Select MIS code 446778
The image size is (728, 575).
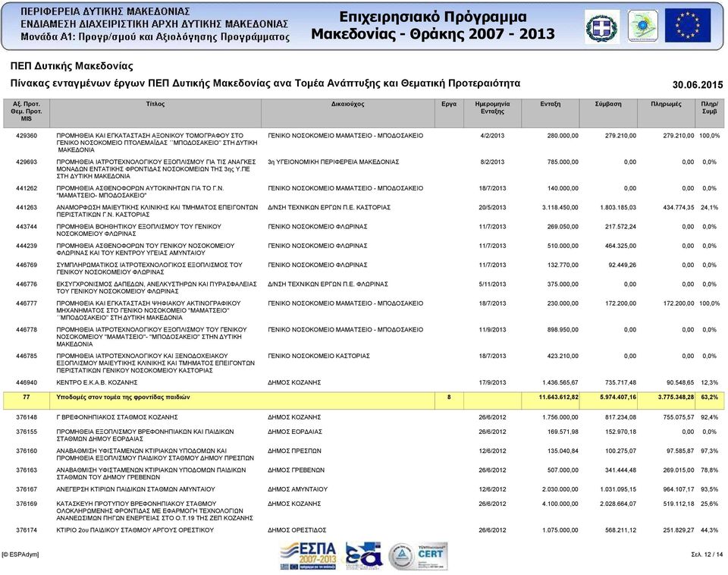click(x=27, y=330)
